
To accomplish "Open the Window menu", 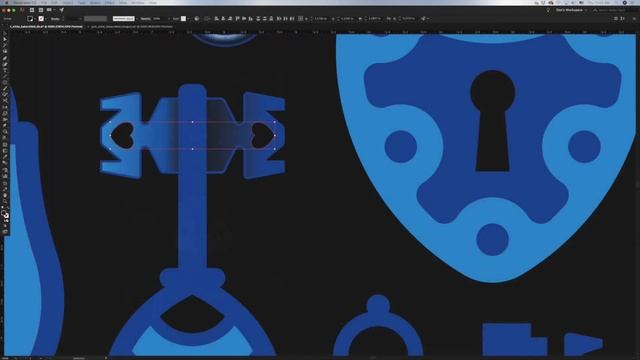I will [x=138, y=2].
